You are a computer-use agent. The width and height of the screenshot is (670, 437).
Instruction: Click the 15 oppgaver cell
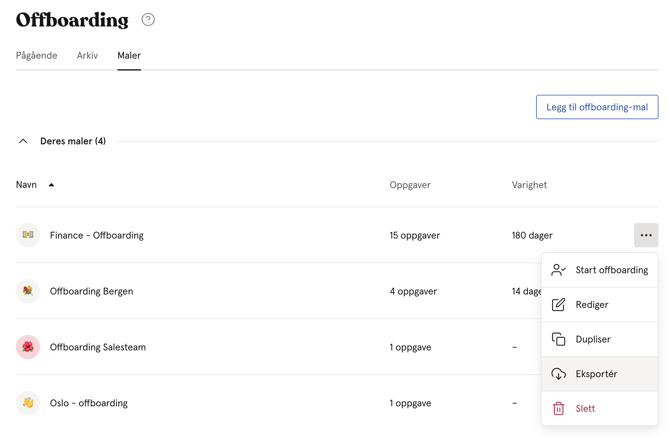414,235
